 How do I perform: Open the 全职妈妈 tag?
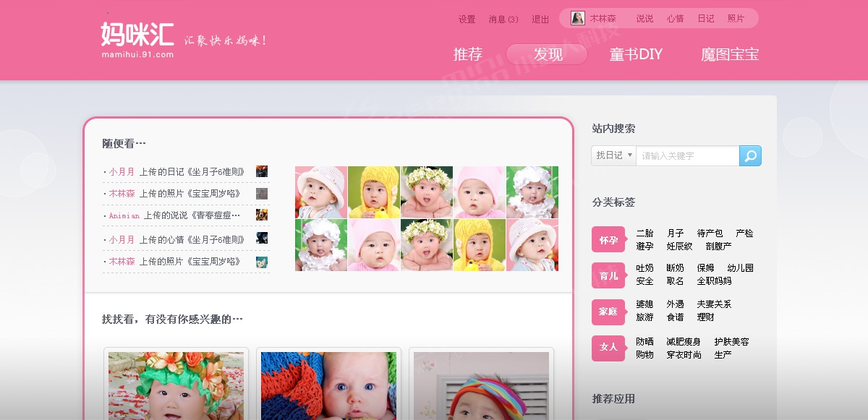(715, 281)
